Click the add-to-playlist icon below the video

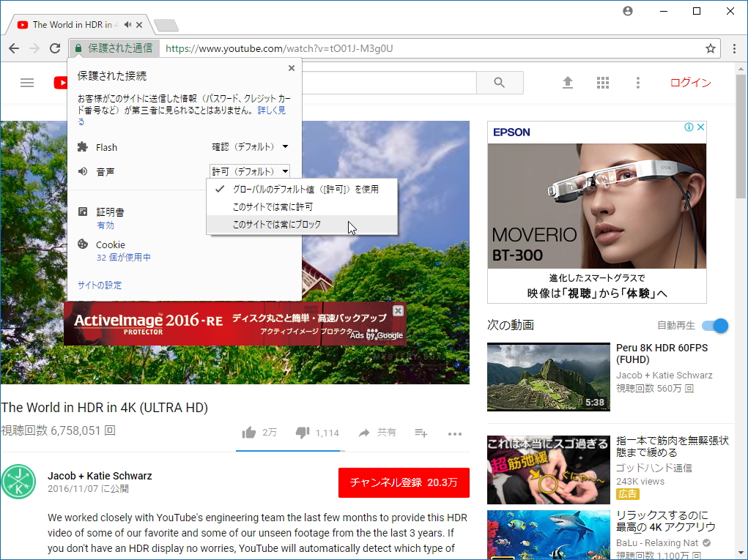point(420,433)
